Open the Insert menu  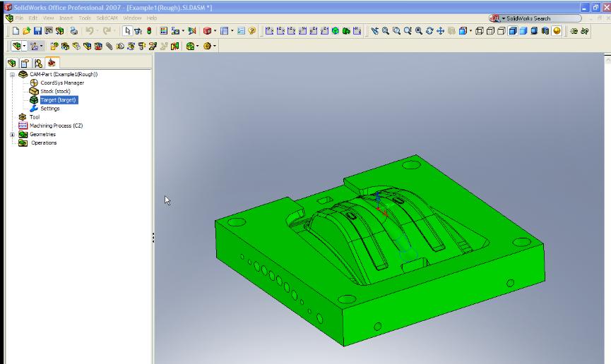66,18
